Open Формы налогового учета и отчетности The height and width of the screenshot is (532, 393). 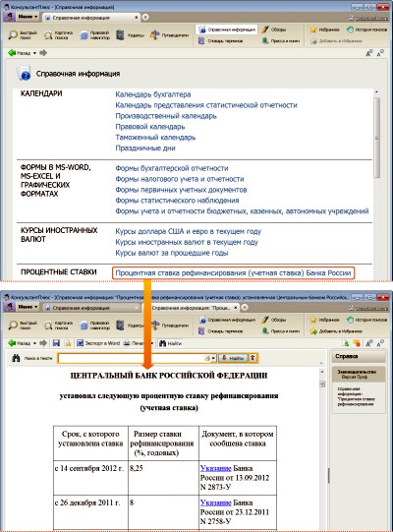180,179
